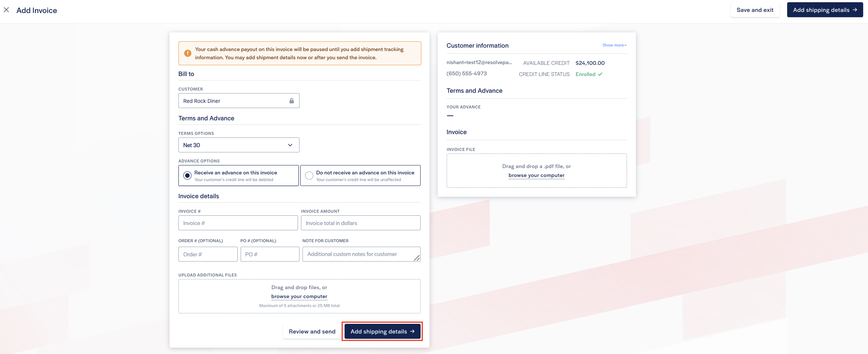The image size is (868, 354).
Task: Click the Order # optional field
Action: (208, 254)
